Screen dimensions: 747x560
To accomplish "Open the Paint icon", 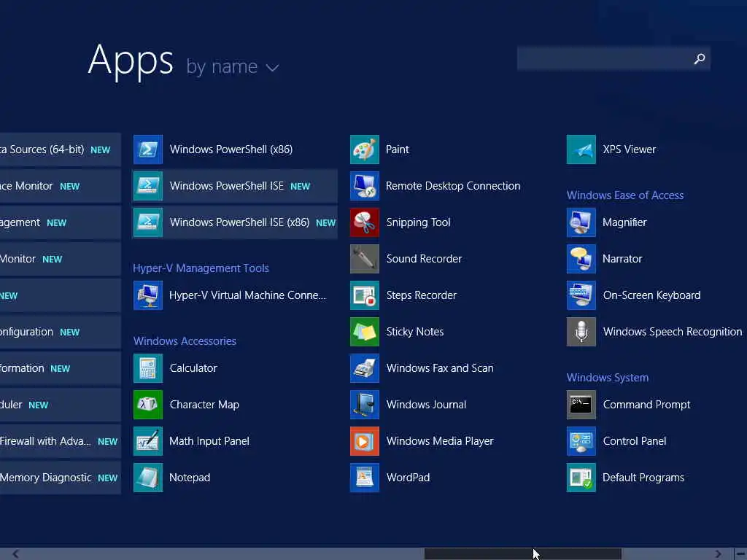I will point(365,149).
